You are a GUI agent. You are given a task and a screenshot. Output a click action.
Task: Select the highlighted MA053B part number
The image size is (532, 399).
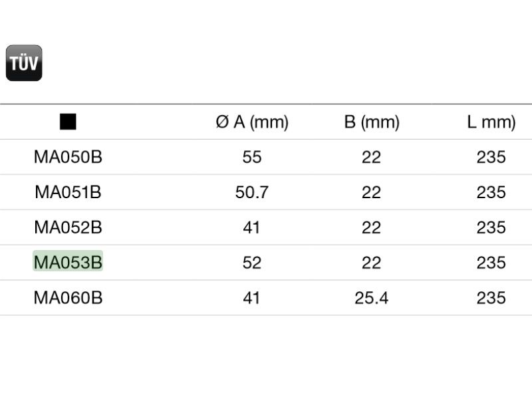[68, 263]
